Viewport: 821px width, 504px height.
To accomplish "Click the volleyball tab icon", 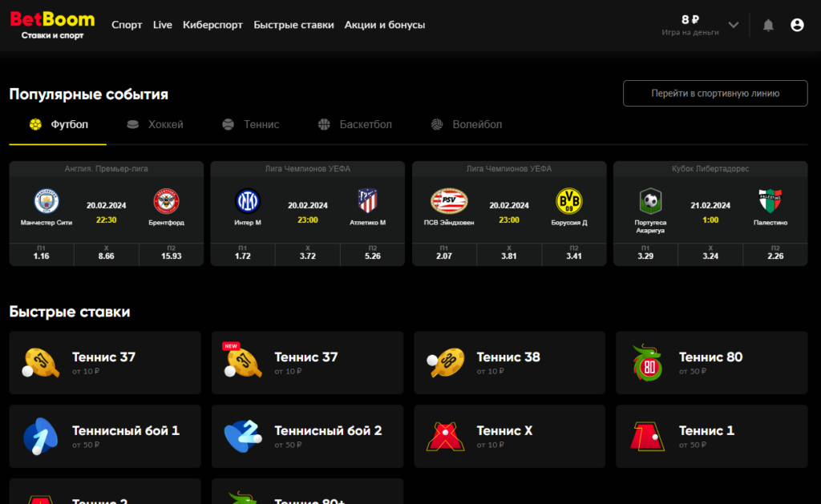I will (437, 124).
